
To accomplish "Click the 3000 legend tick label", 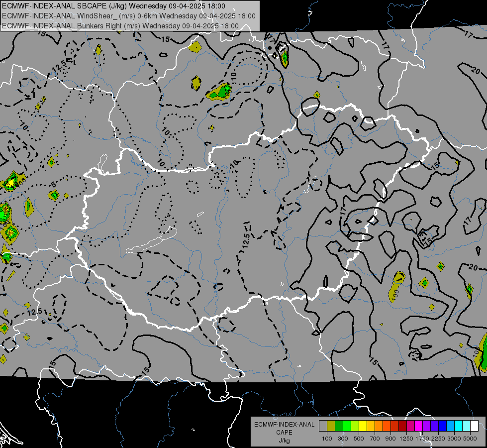I will click(x=454, y=439).
